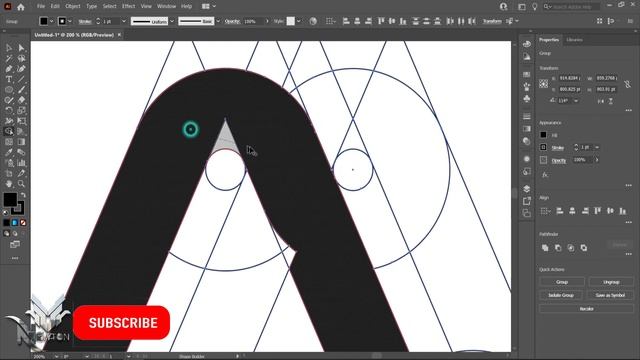Select the Scale tool

[21, 111]
